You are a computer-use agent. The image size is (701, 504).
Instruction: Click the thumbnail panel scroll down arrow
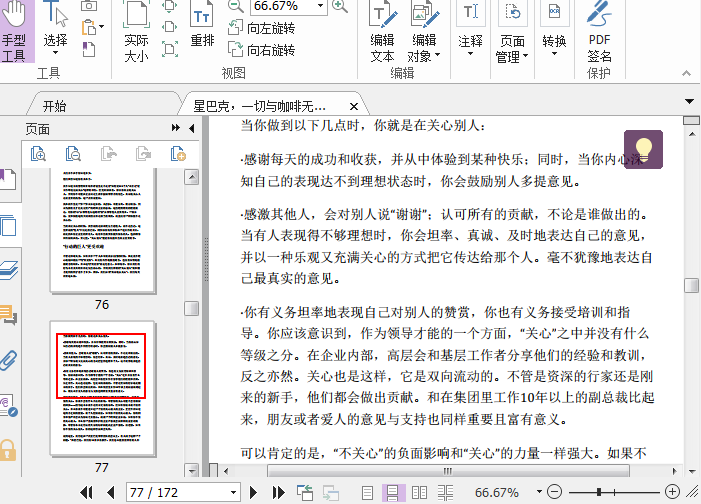tap(192, 470)
